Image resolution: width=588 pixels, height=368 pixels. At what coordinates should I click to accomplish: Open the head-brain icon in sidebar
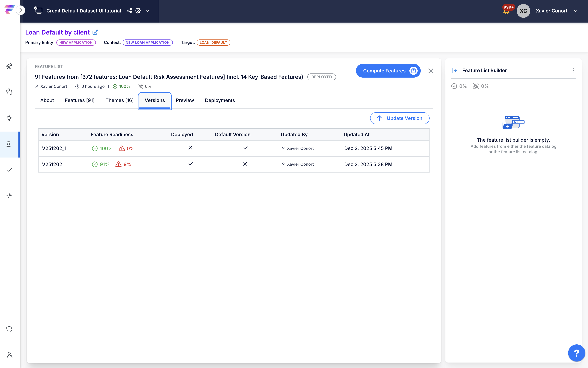click(x=9, y=92)
